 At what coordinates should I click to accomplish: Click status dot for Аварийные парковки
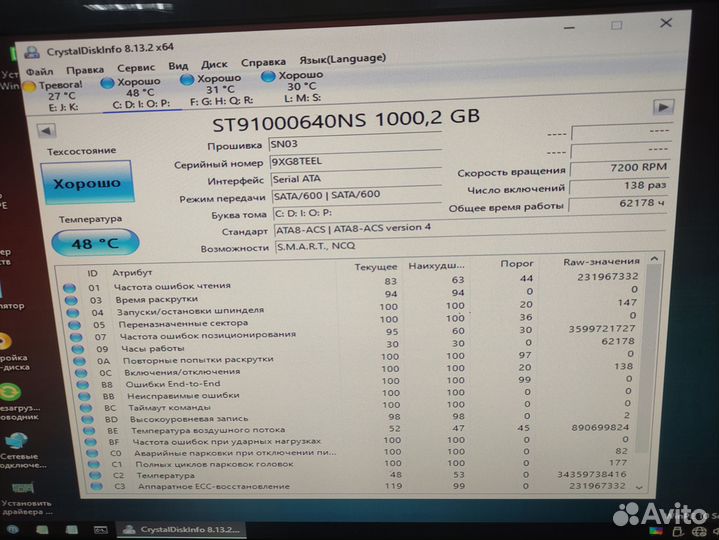(x=93, y=454)
